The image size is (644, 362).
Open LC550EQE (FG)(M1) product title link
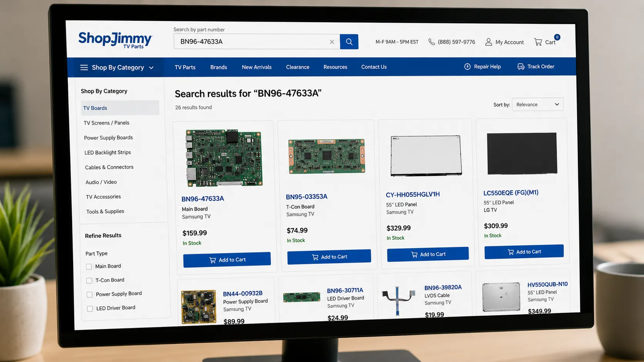pos(511,193)
